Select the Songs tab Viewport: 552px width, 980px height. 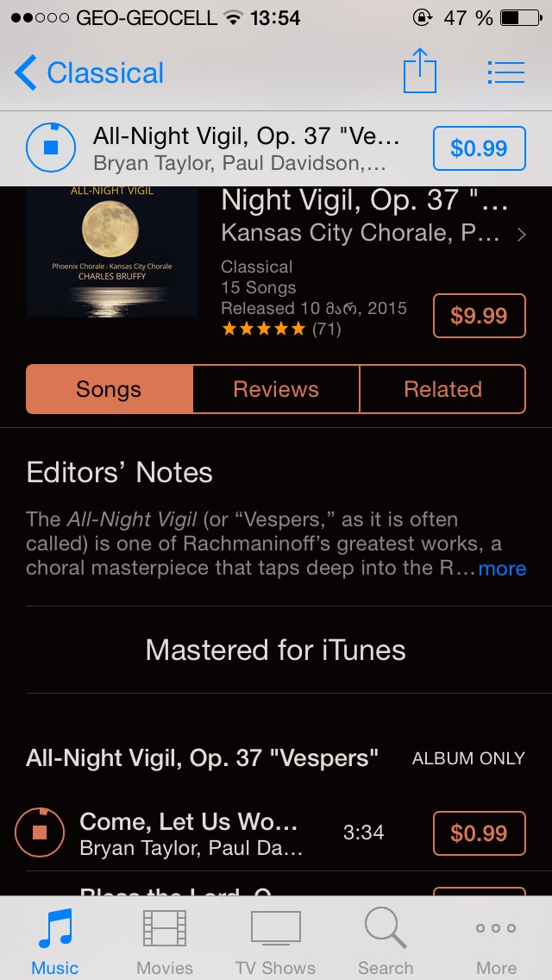(x=110, y=389)
